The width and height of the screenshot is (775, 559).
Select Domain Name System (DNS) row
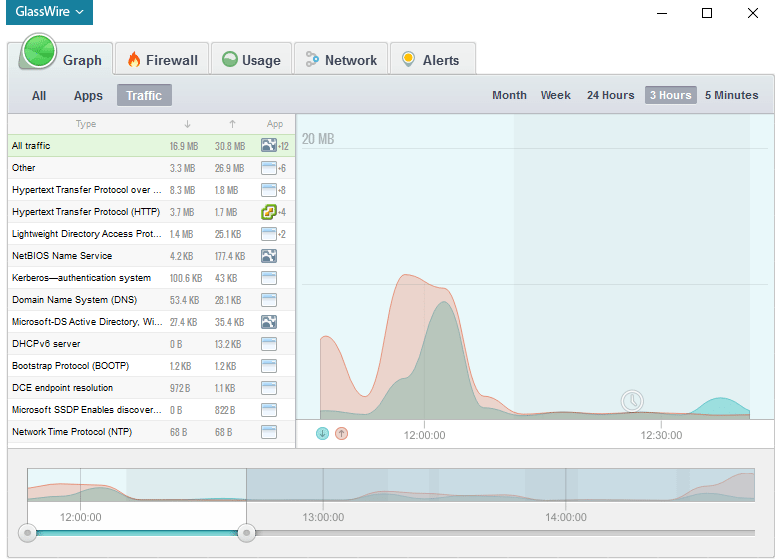click(x=151, y=300)
